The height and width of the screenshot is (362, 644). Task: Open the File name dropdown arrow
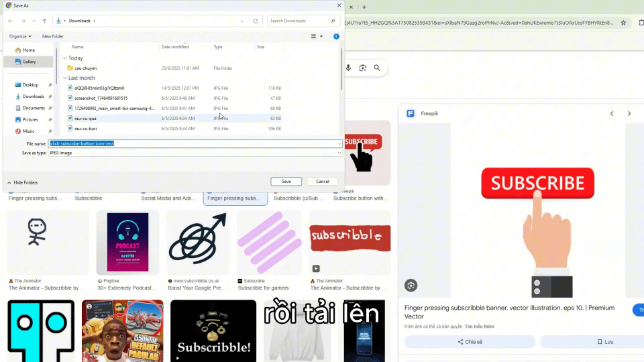coord(339,143)
